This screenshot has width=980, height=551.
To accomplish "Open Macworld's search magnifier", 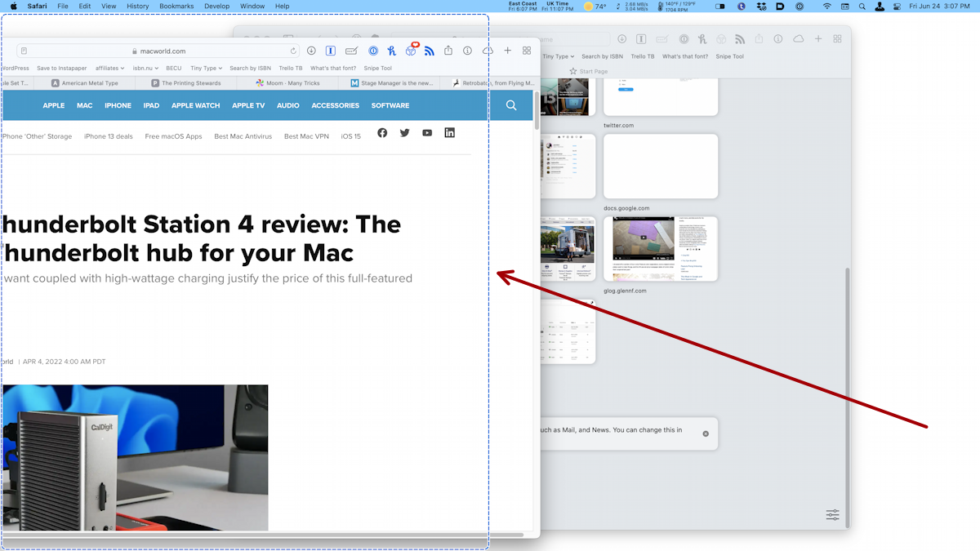I will 510,104.
